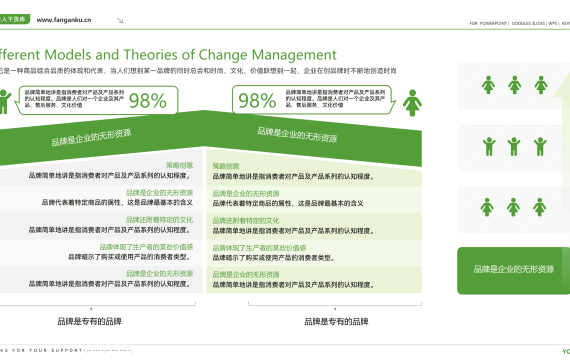
Task: Select 策略创意 heading in the left column
Action: click(x=180, y=165)
